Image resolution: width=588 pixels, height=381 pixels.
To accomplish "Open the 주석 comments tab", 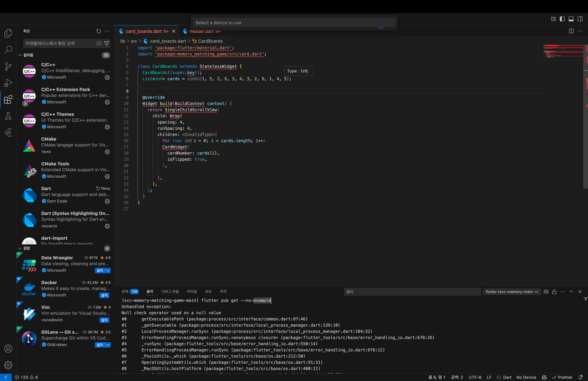I will 223,292.
